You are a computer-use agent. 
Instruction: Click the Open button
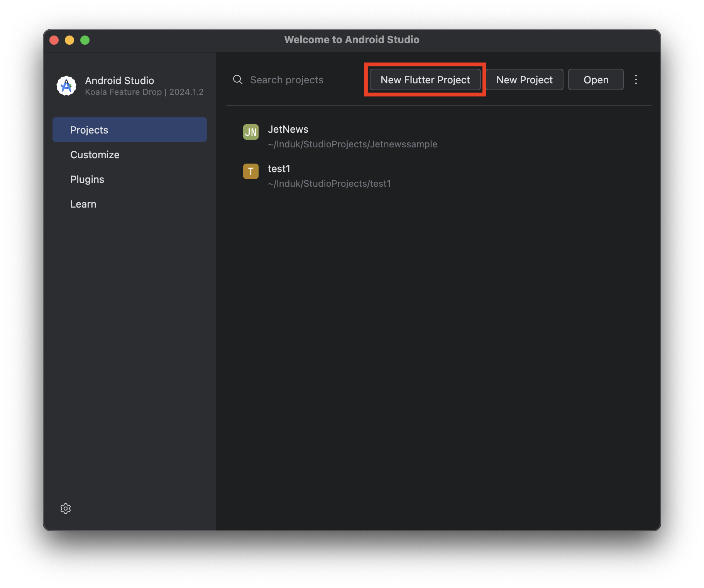tap(596, 79)
